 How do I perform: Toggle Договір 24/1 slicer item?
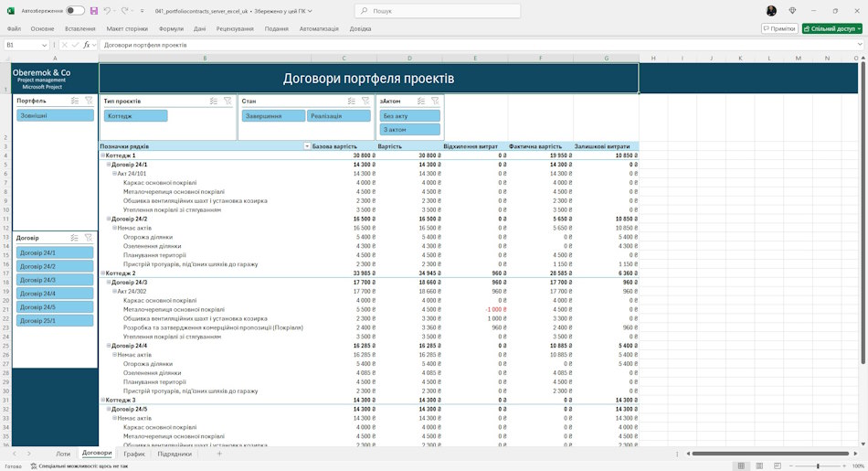(x=55, y=252)
